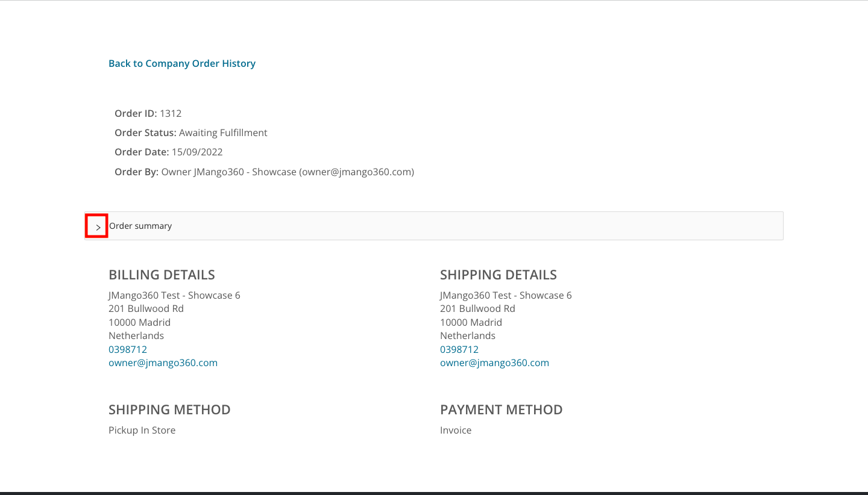Click the BILLING DETAILS heading
The image size is (868, 495).
click(162, 275)
